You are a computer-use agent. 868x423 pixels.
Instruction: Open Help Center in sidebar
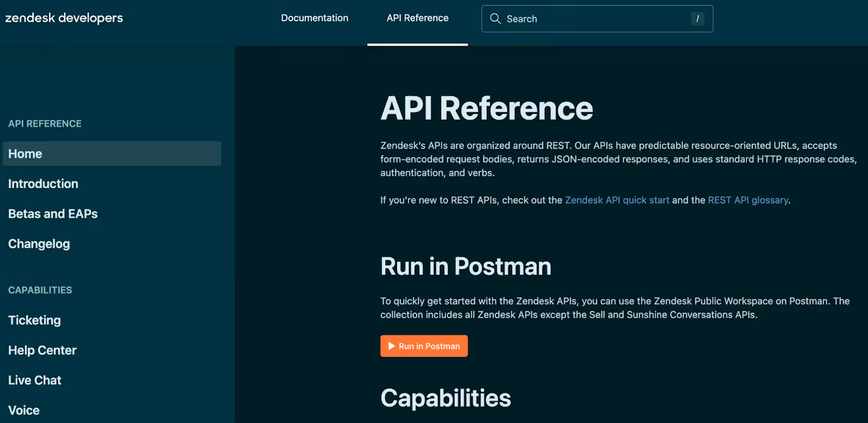pos(42,350)
